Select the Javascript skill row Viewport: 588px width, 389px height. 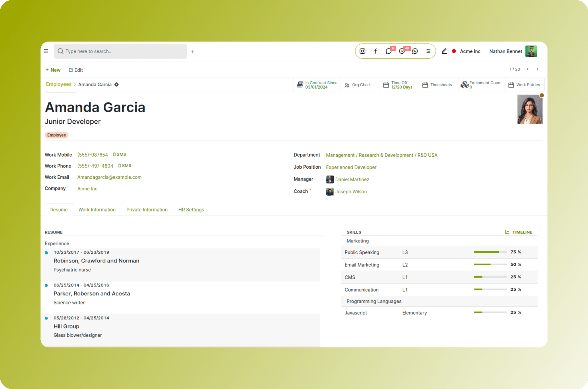pos(439,313)
